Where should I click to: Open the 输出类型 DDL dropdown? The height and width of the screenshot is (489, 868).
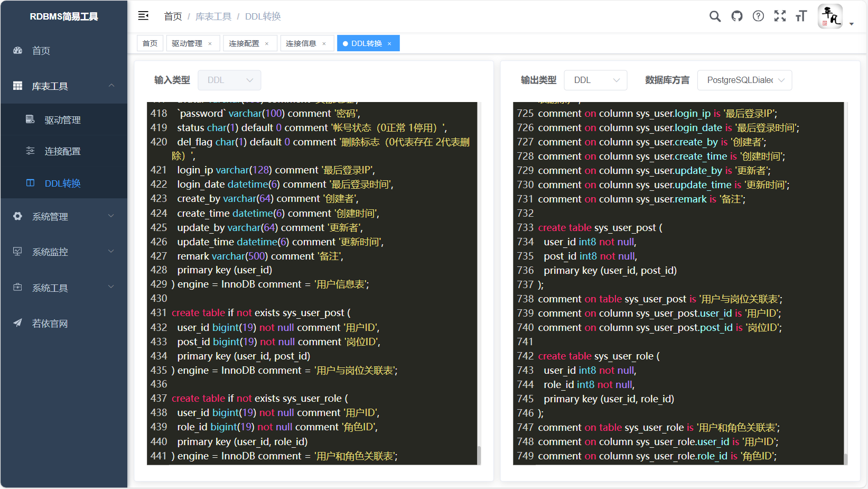[x=595, y=80]
